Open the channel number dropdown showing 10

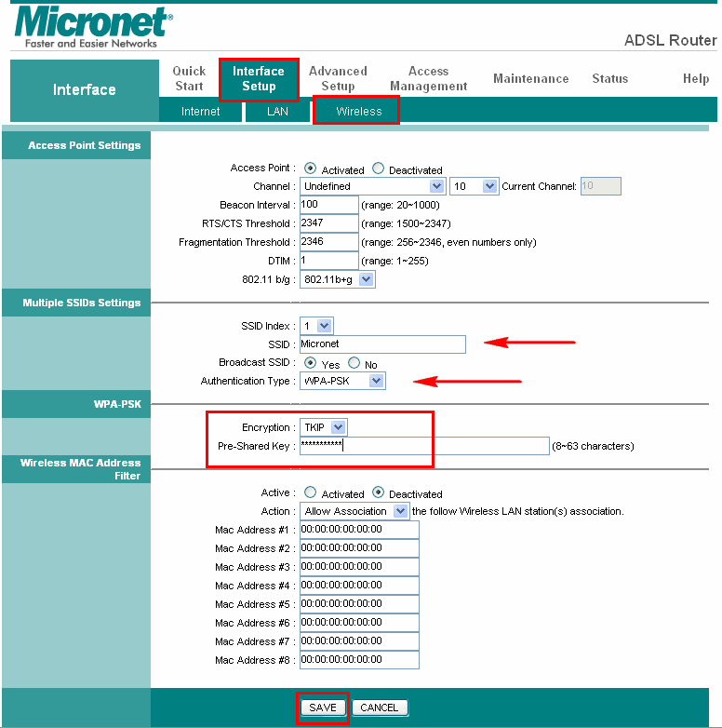coord(474,186)
